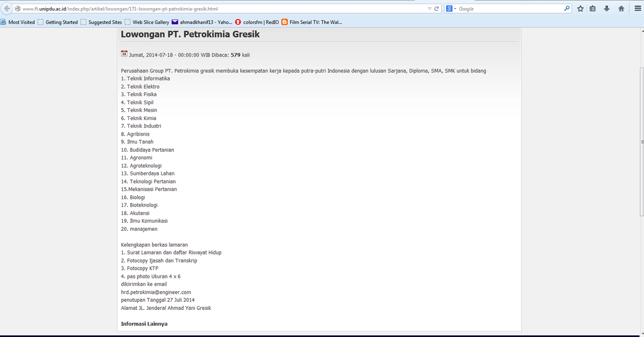Reload the current page
This screenshot has width=644, height=337.
(x=437, y=9)
